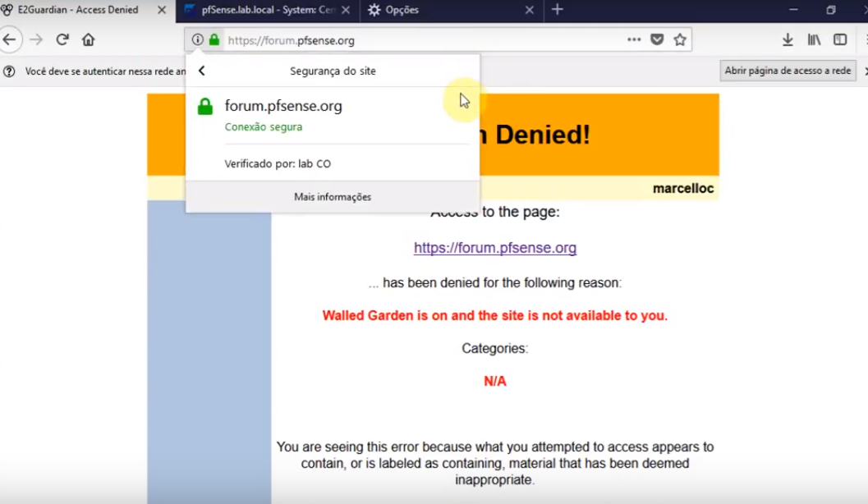Go back to the previous page
868x504 pixels.
click(9, 40)
